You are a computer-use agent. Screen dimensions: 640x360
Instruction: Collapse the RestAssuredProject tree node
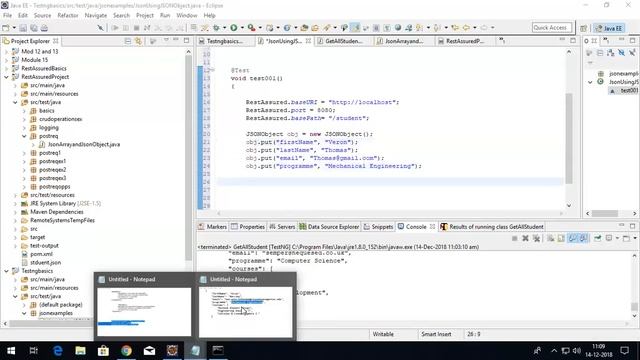click(6, 77)
